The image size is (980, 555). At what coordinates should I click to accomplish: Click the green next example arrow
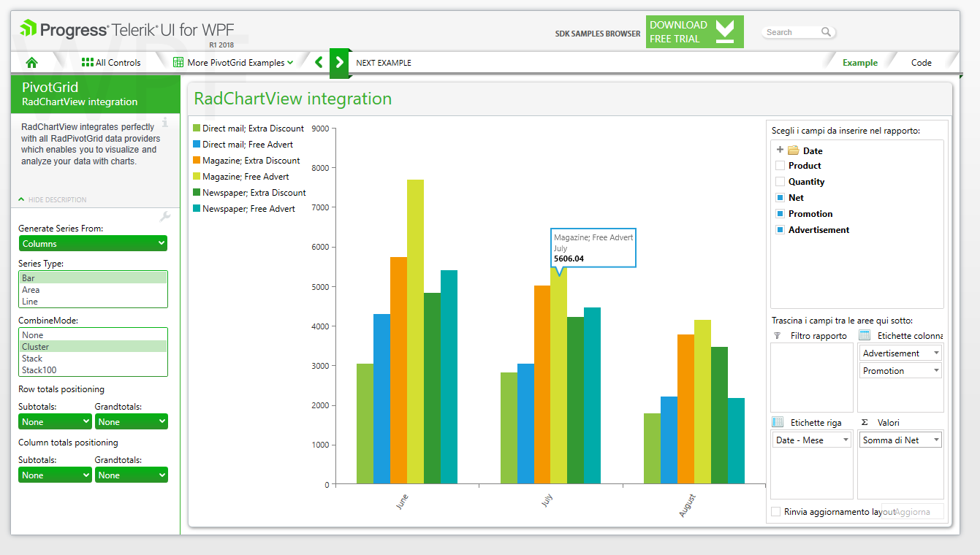pyautogui.click(x=339, y=62)
